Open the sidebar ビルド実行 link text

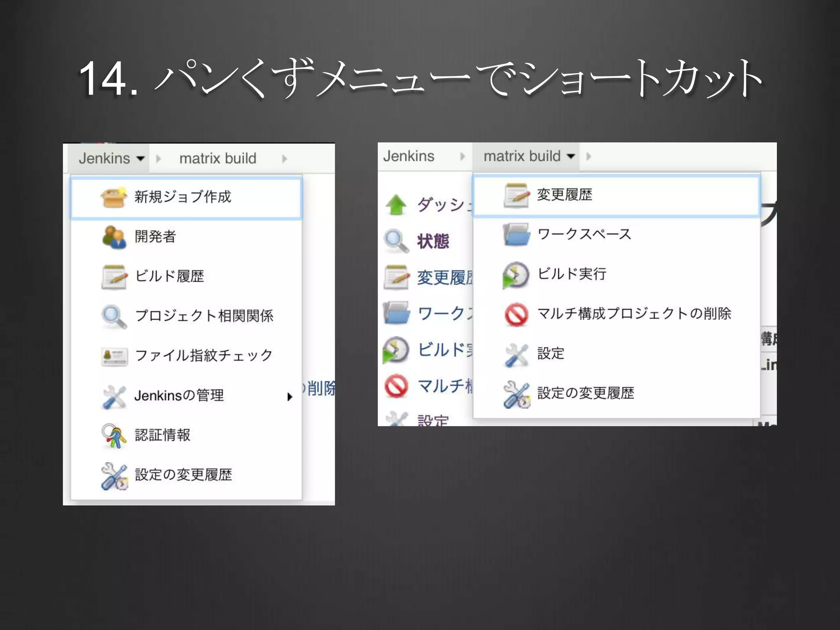tap(445, 350)
